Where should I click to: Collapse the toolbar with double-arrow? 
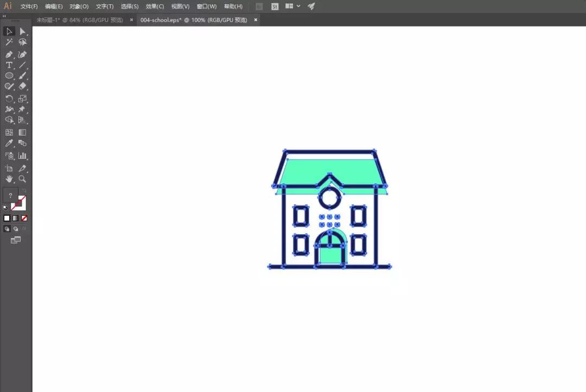[4, 16]
